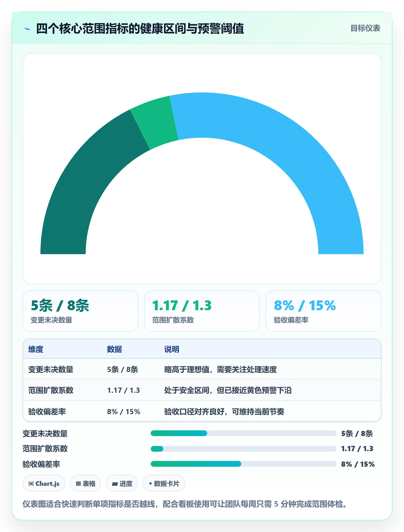Click the 说明 column header
The width and height of the screenshot is (404, 532).
172,349
